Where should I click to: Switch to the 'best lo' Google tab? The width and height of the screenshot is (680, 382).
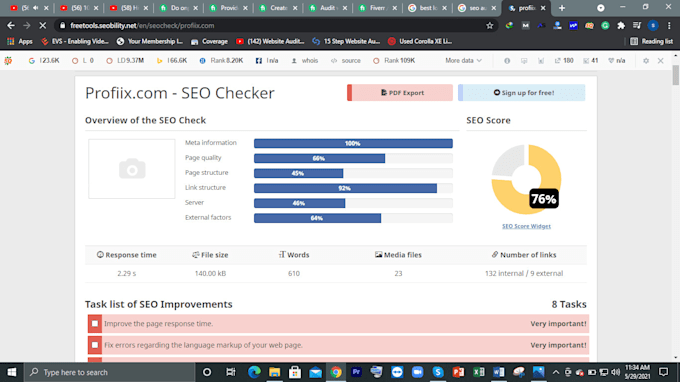pyautogui.click(x=427, y=8)
